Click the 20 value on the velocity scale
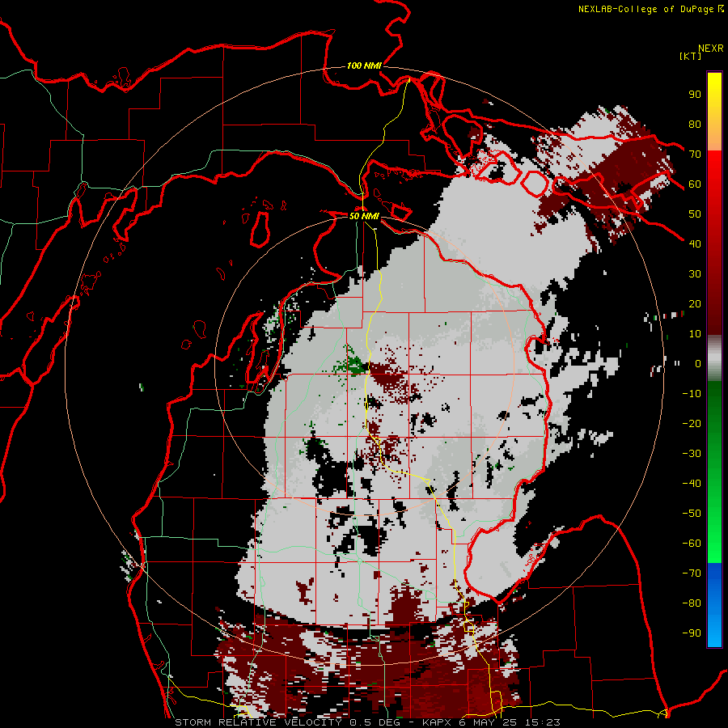Screen dimensions: 728x728 tap(695, 303)
